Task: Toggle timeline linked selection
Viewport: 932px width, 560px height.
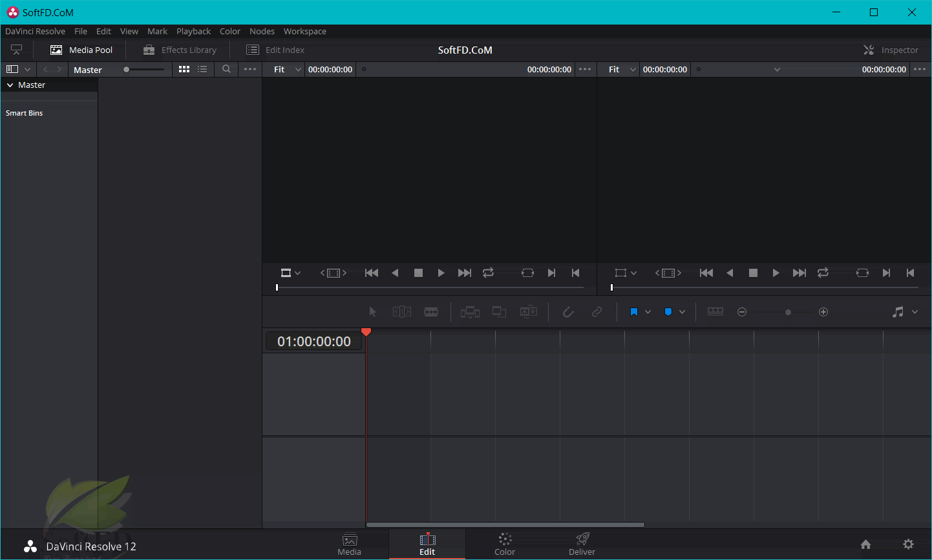Action: [x=597, y=312]
